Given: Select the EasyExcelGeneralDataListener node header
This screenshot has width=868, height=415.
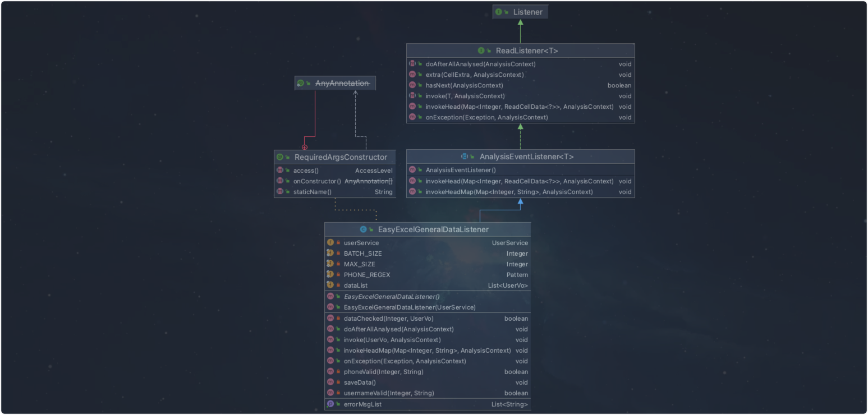Looking at the screenshot, I should [x=428, y=229].
